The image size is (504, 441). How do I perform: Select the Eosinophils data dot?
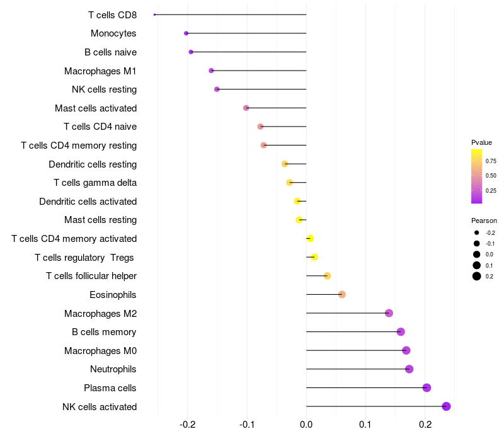(341, 294)
